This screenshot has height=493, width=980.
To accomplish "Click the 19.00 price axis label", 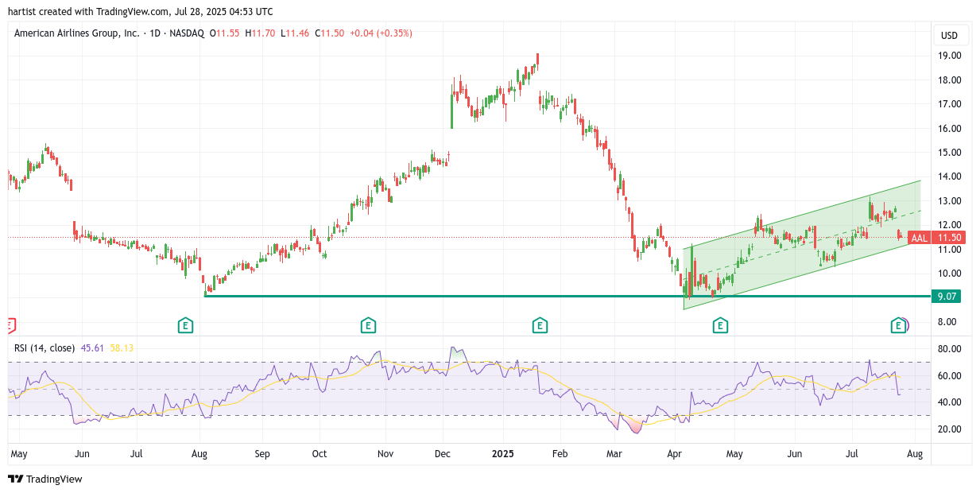I will [950, 56].
